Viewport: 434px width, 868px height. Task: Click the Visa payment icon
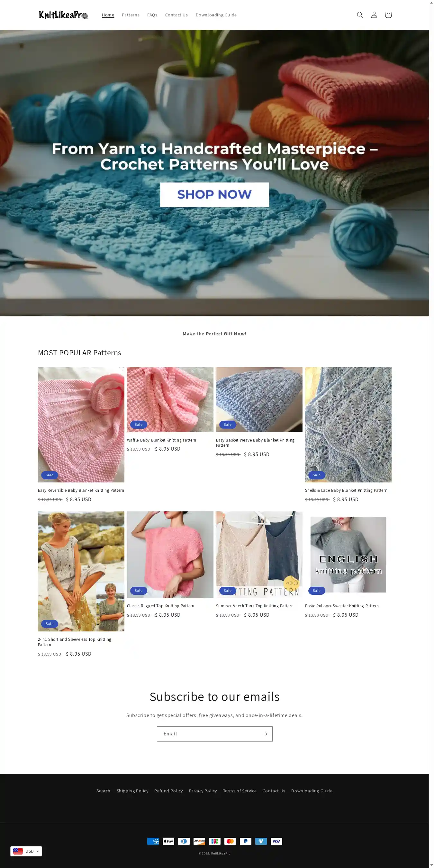click(x=276, y=841)
